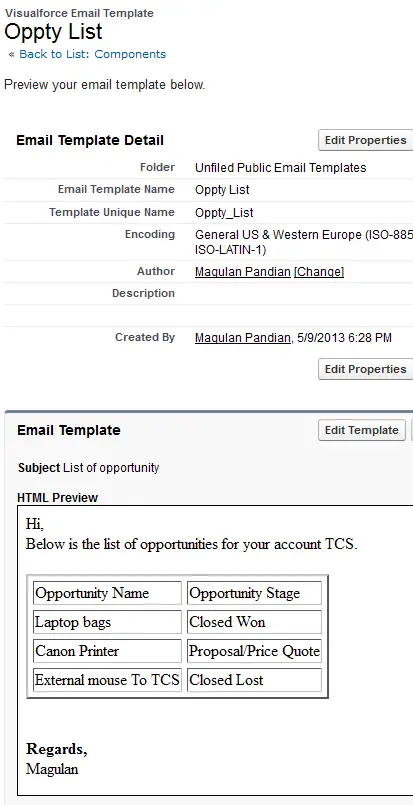The height and width of the screenshot is (805, 413).
Task: Open the Created By Magulan Pandian link
Action: (x=242, y=338)
